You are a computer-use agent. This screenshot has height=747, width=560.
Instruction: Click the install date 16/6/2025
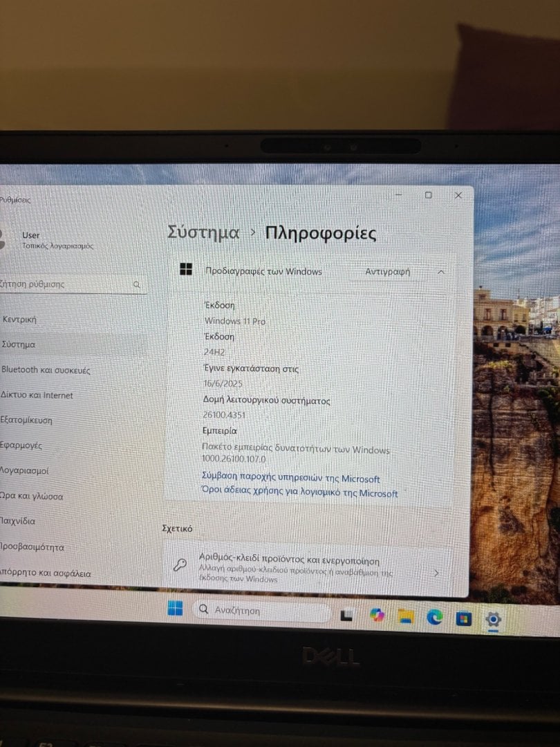pyautogui.click(x=223, y=383)
